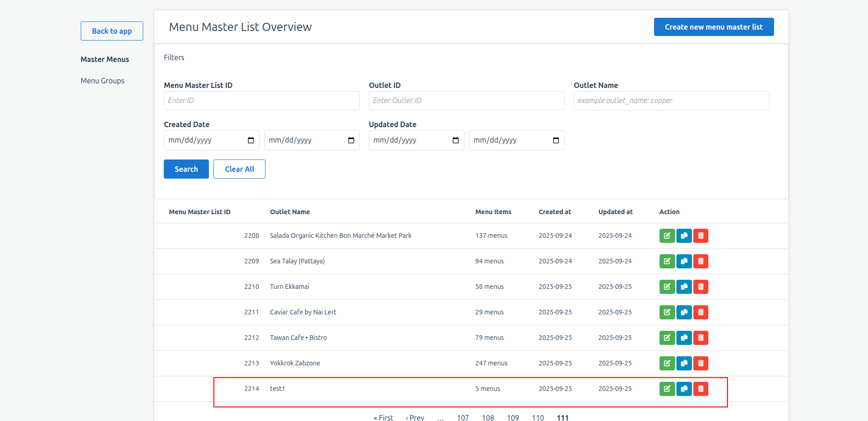Open calendar picker for Updated Date start

(x=456, y=140)
